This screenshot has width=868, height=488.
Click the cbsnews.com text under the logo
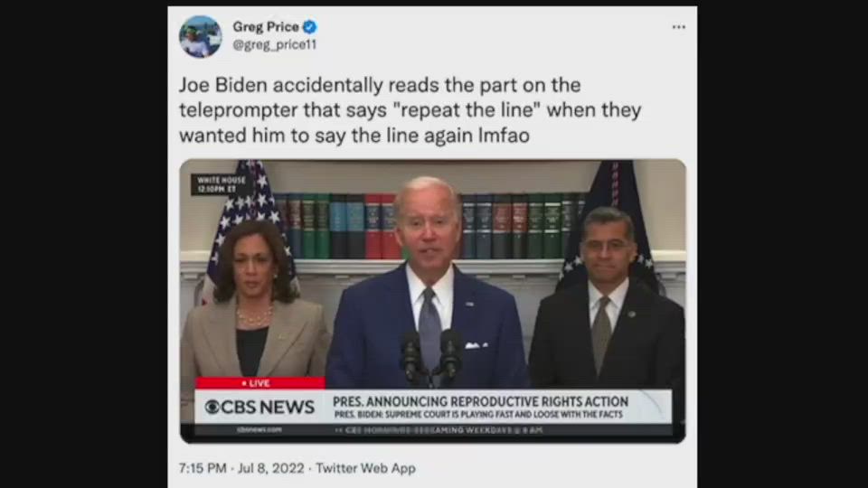[x=259, y=430]
